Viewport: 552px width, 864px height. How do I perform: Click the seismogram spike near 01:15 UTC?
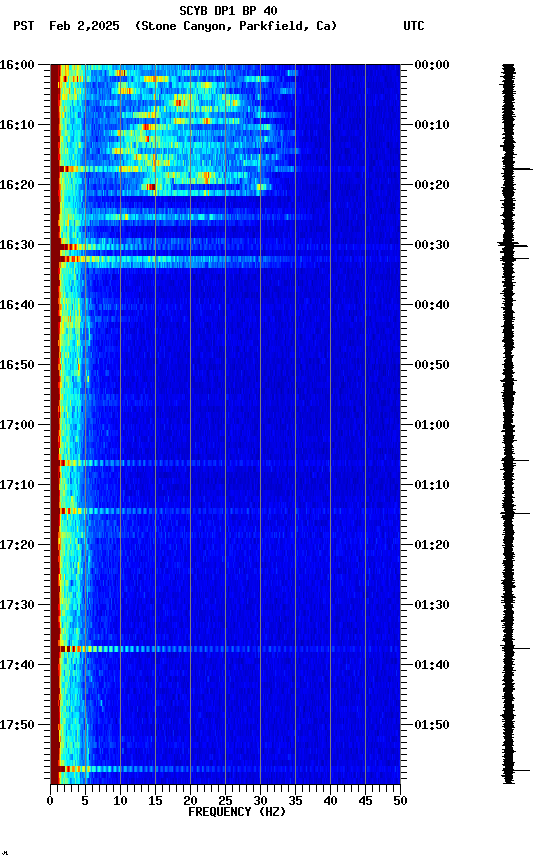516,514
